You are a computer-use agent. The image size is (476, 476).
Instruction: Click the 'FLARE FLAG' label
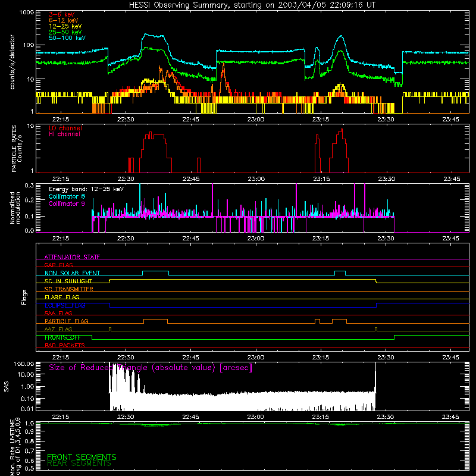(x=62, y=297)
